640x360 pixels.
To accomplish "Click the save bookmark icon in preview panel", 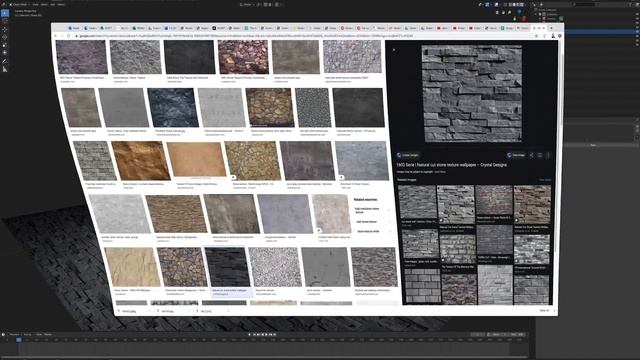I will tap(540, 155).
